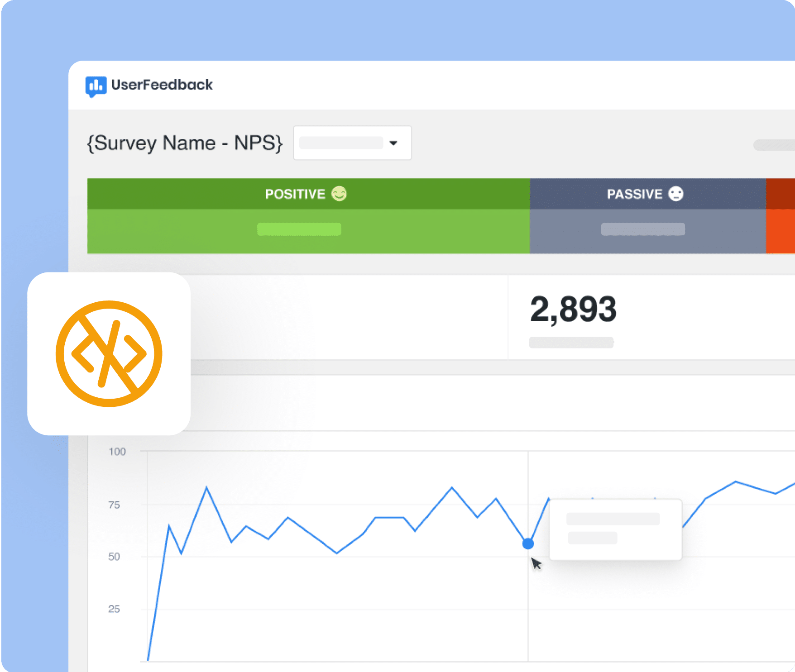
Task: Click the chart tooltip box
Action: click(x=615, y=529)
